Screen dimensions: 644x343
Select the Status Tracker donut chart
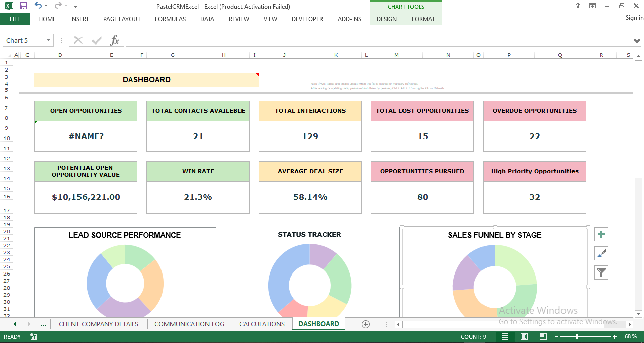(x=309, y=281)
